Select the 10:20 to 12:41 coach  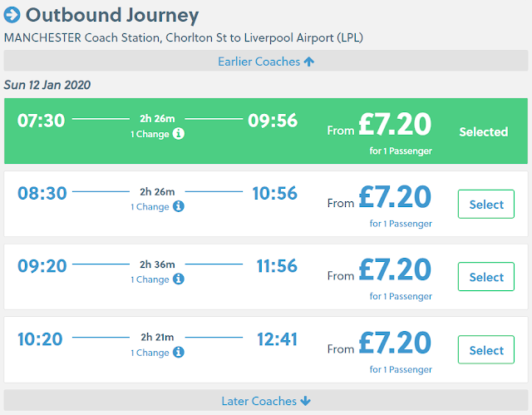[486, 350]
